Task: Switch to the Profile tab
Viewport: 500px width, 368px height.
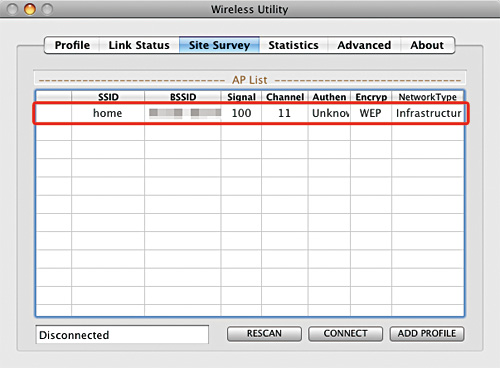Action: point(72,45)
